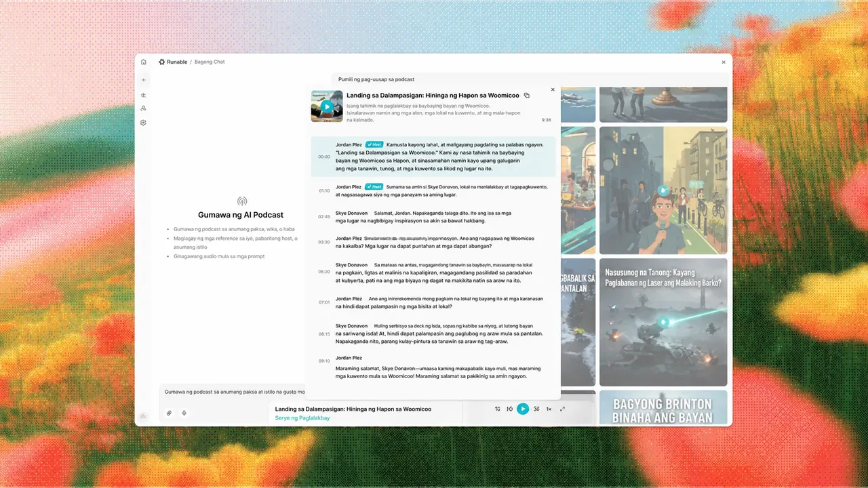This screenshot has width=868, height=488.
Task: Click the Host badge in first transcript line
Action: tap(374, 144)
